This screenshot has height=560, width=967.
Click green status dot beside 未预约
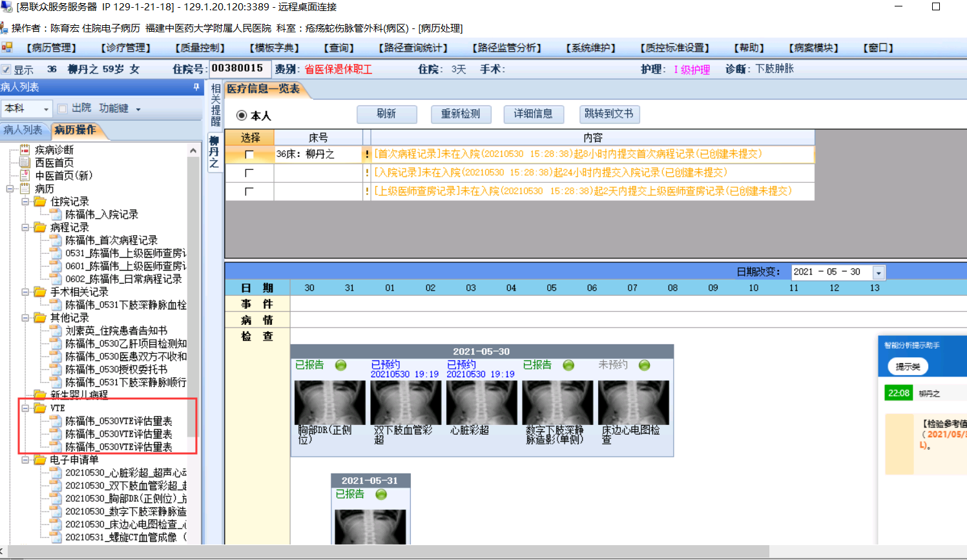pyautogui.click(x=644, y=366)
